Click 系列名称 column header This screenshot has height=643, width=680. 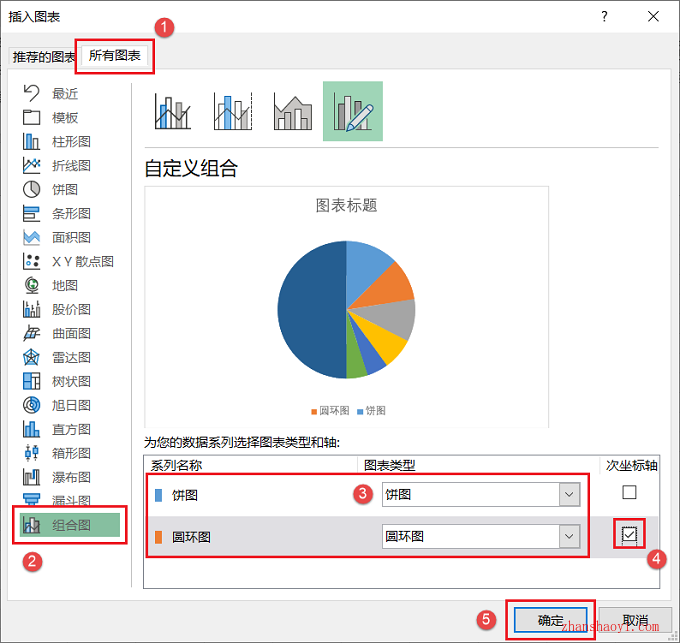click(176, 465)
